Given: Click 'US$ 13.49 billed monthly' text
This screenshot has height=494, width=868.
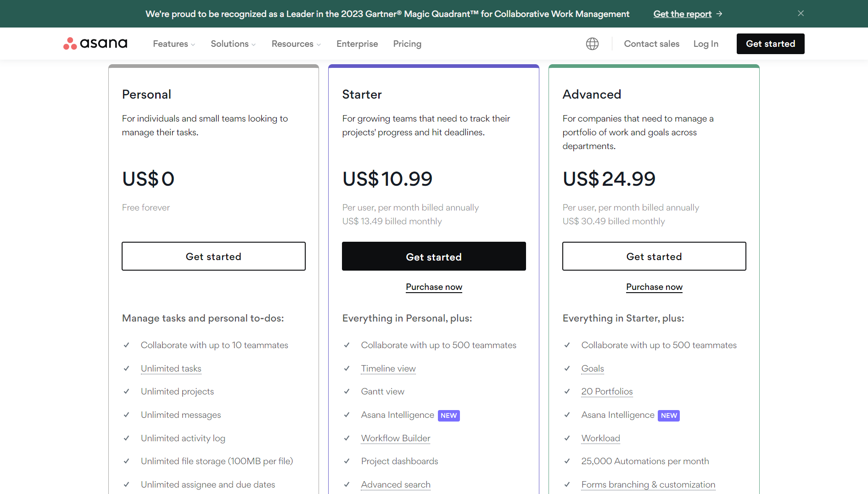Looking at the screenshot, I should pos(392,221).
